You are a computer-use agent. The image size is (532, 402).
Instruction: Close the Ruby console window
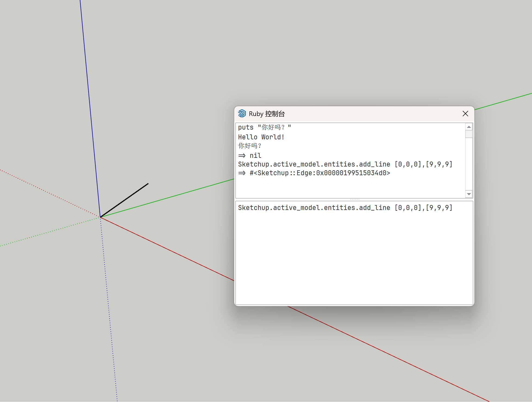465,114
